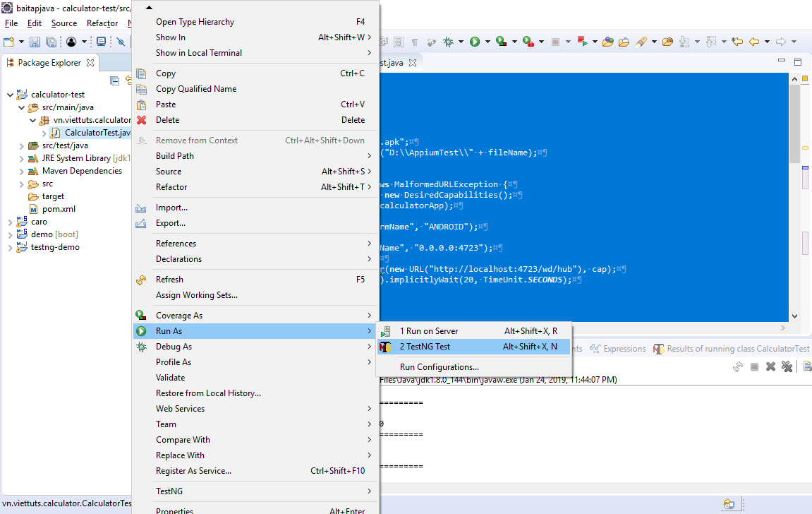Collapse the src/main/java folder node
812x514 pixels.
point(21,108)
